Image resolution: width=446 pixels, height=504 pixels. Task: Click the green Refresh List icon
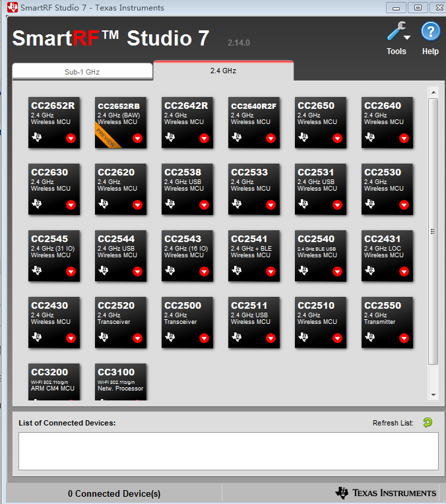(428, 422)
